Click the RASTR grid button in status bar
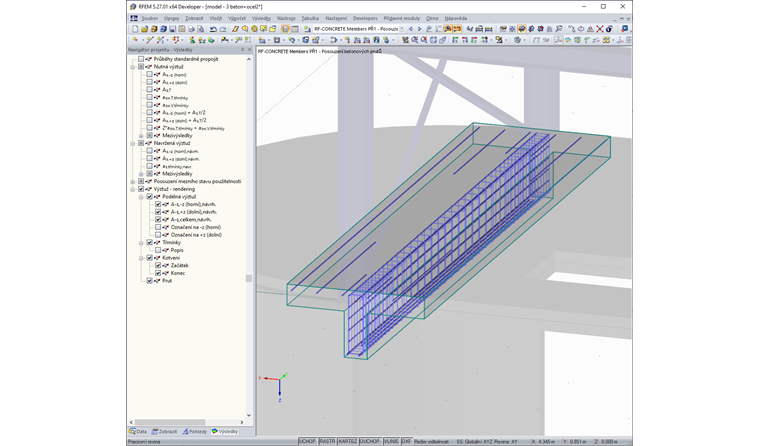The width and height of the screenshot is (760, 446). click(327, 441)
